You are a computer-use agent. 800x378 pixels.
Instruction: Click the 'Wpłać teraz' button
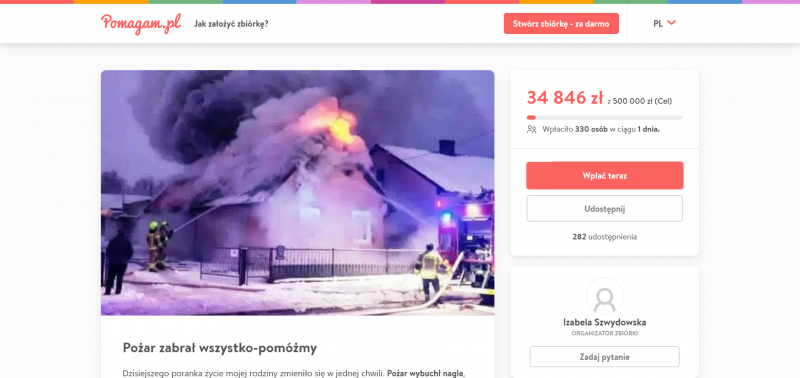(x=605, y=175)
